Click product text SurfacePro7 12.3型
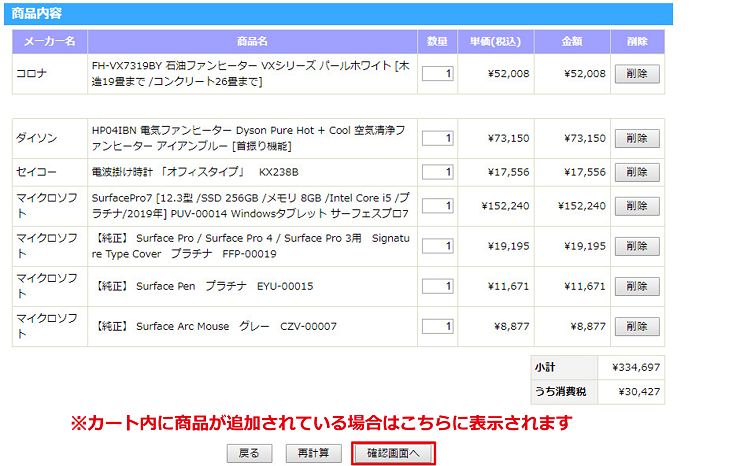 (250, 206)
